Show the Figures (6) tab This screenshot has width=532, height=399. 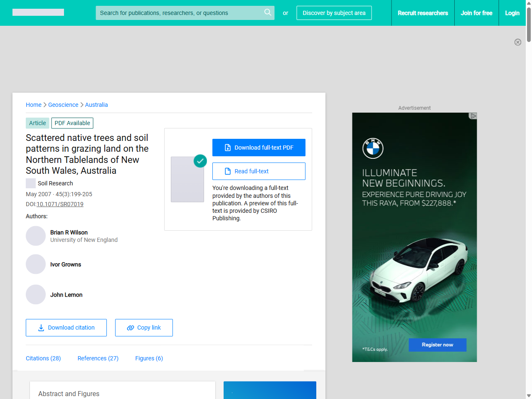point(149,358)
